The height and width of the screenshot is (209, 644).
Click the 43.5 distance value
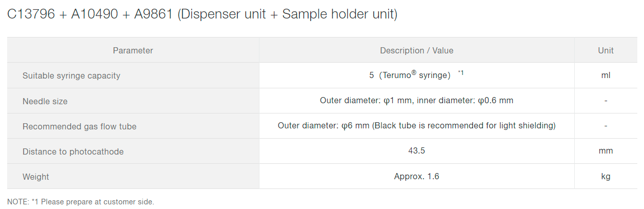point(416,151)
